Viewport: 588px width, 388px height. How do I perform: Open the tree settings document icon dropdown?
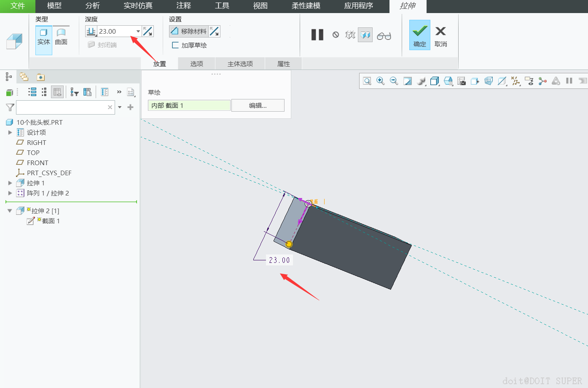point(131,92)
